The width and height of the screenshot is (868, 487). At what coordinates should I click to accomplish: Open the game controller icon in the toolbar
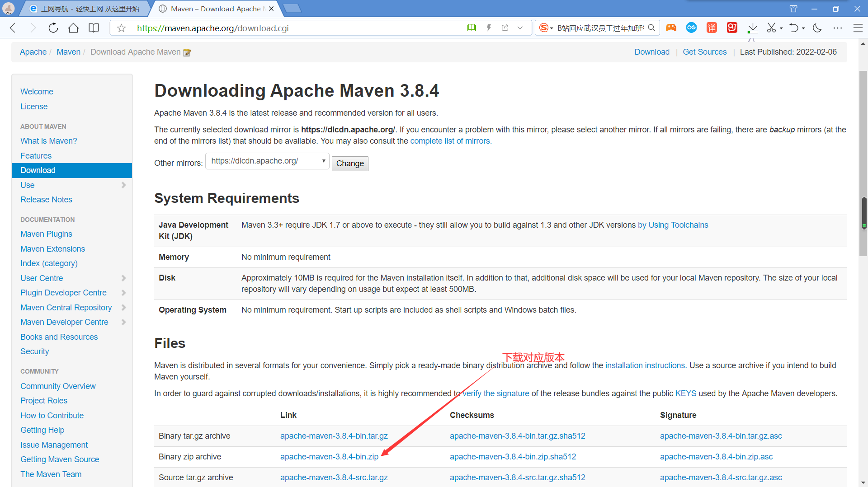[x=671, y=28]
